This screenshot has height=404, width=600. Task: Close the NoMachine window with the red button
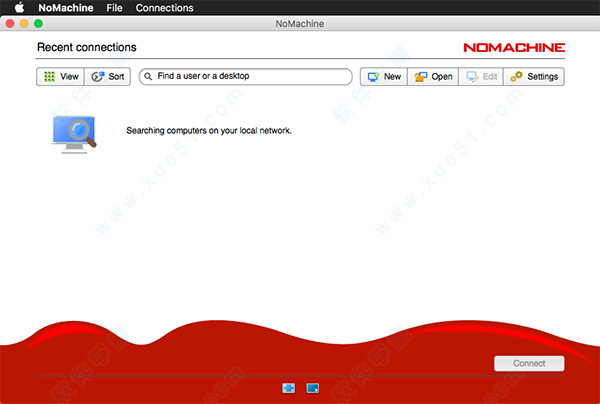10,24
